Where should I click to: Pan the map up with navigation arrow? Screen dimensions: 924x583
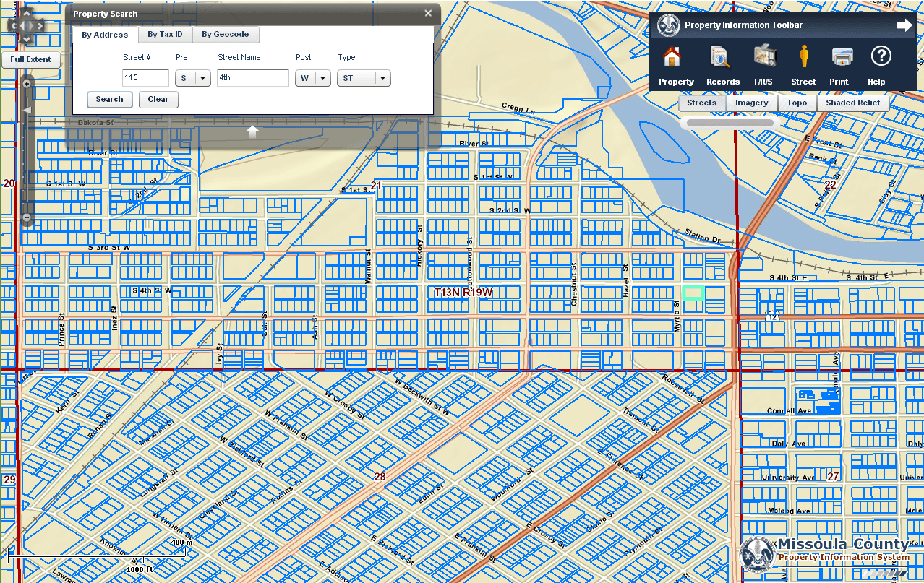point(26,13)
